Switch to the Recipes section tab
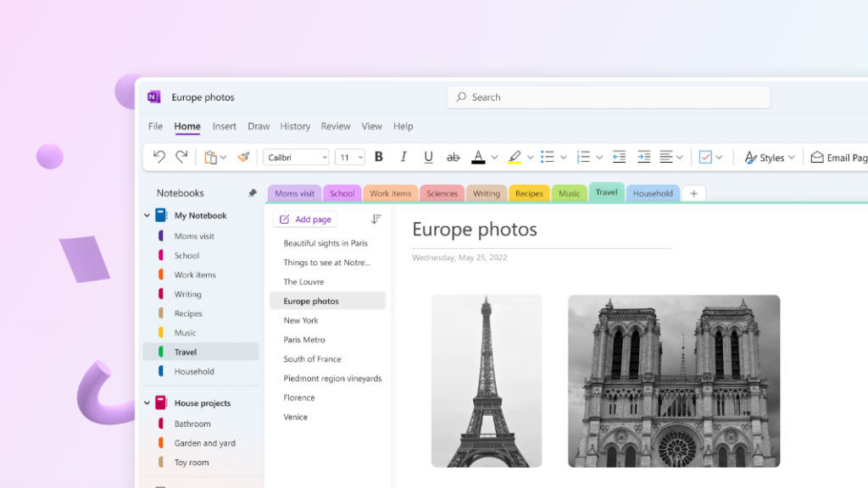 (529, 192)
